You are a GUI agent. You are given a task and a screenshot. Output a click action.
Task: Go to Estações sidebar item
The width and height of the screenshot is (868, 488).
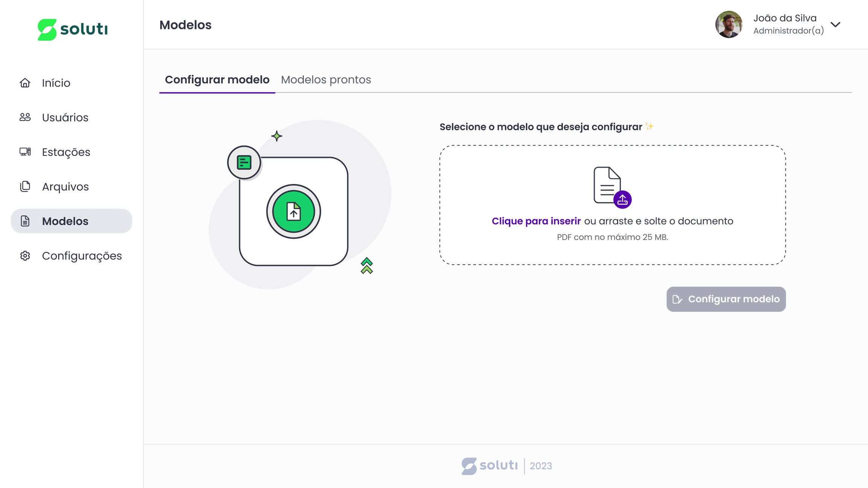(x=66, y=152)
